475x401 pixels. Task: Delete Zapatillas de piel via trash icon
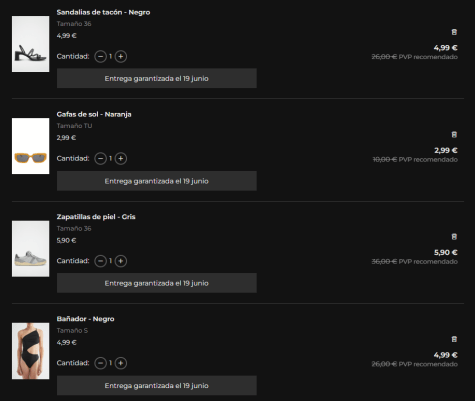454,237
